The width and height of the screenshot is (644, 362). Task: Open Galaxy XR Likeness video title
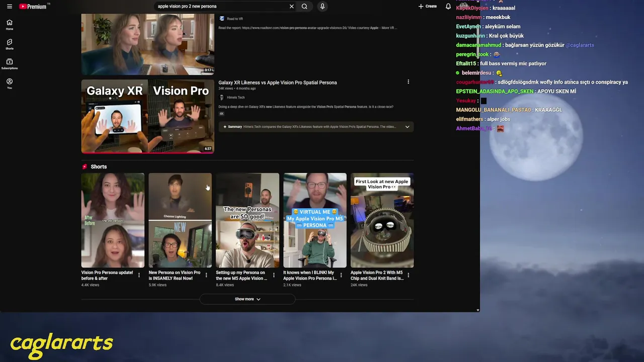pos(278,82)
